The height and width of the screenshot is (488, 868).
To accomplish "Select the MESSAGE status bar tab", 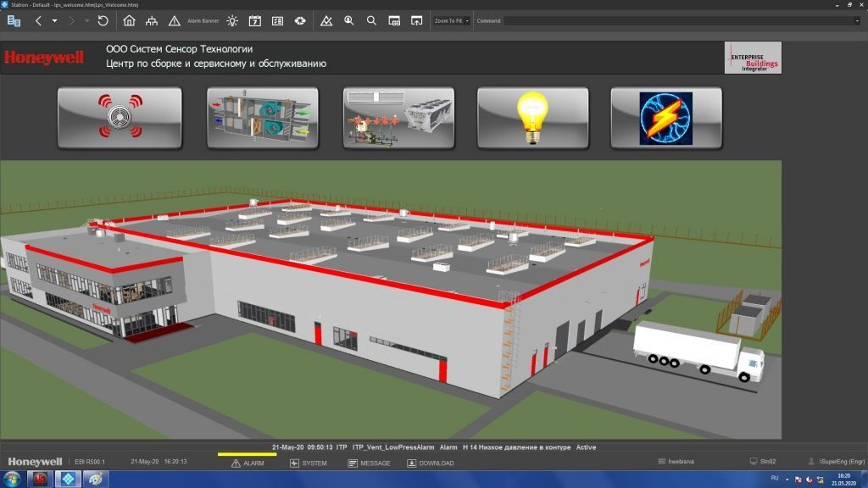I will 369,463.
